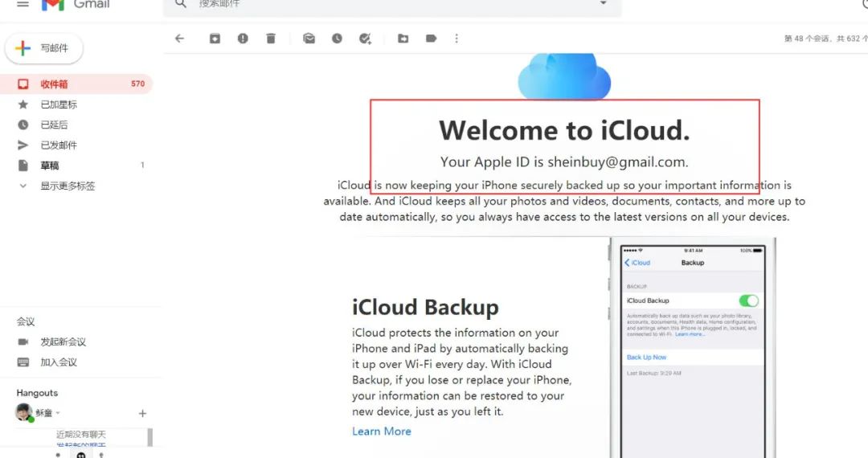This screenshot has height=458, width=868.
Task: Click the Hangouts section header
Action: pyautogui.click(x=37, y=393)
